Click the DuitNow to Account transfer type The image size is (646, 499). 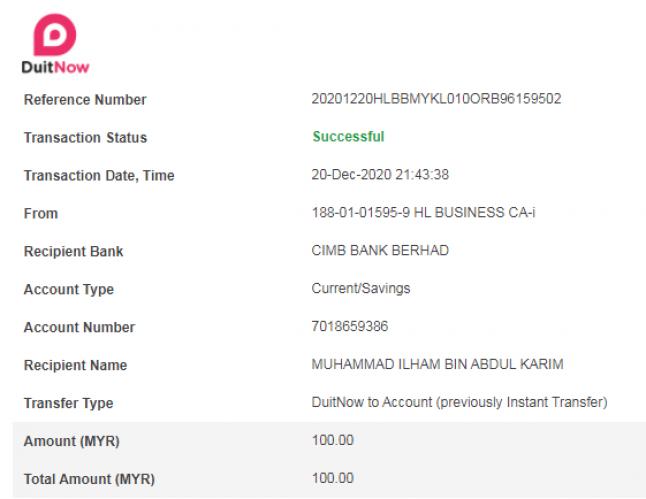coord(459,402)
